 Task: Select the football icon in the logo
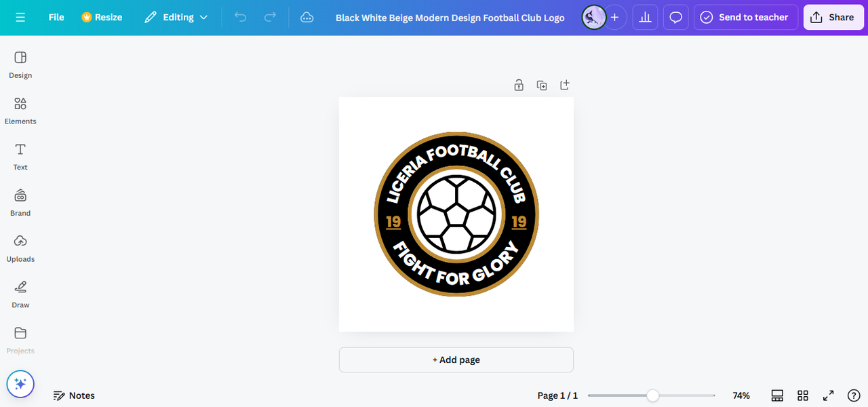456,214
